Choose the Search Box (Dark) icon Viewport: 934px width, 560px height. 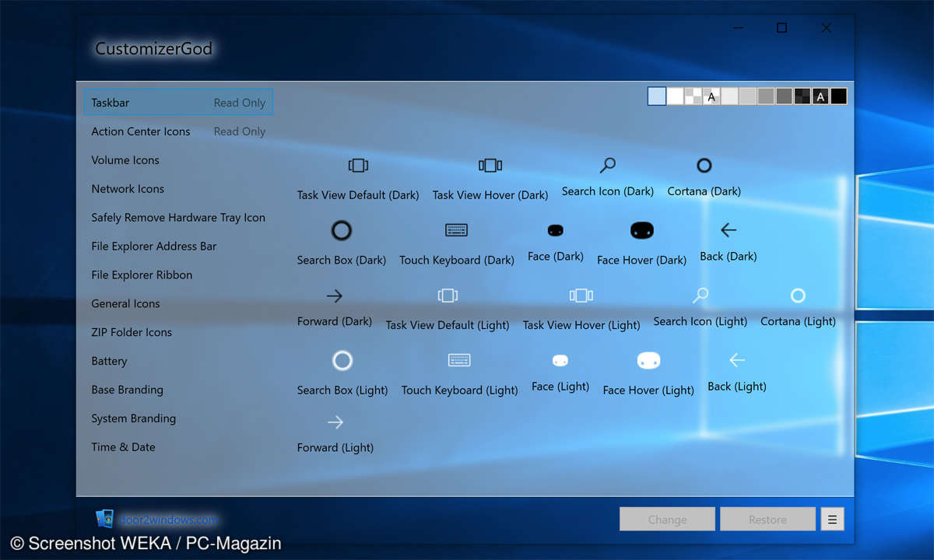tap(342, 230)
